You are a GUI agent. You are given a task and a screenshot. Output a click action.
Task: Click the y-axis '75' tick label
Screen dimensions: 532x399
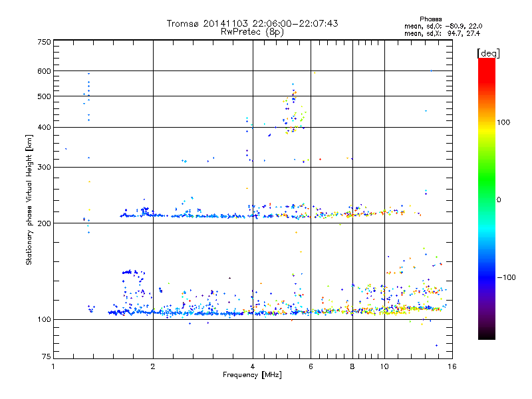[47, 356]
